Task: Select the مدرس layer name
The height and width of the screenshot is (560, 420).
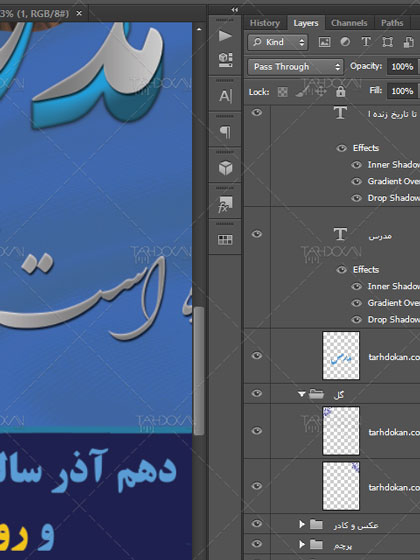Action: point(380,236)
